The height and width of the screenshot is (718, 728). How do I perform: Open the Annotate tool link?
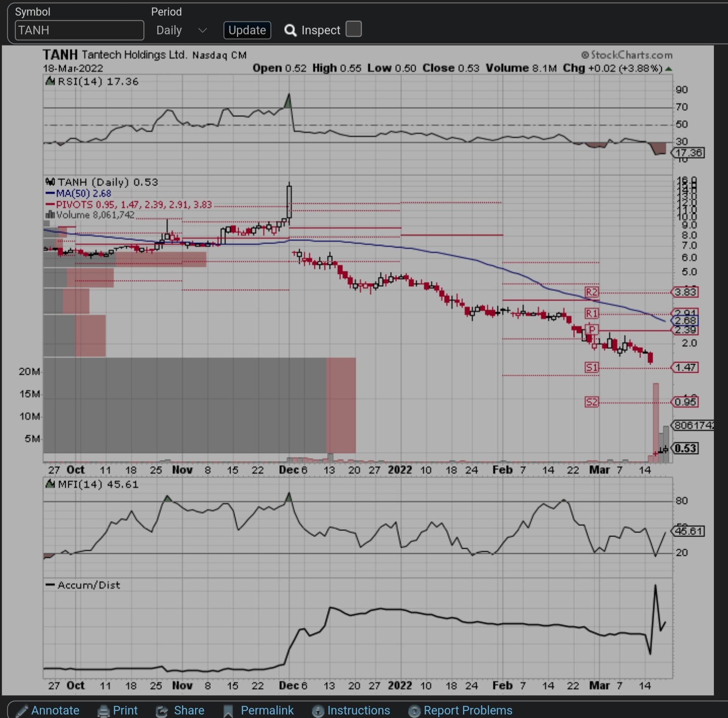click(55, 710)
